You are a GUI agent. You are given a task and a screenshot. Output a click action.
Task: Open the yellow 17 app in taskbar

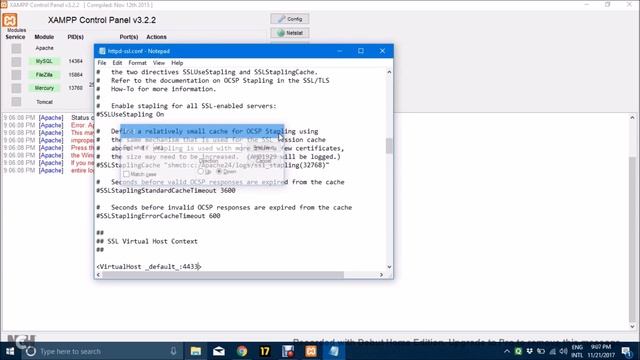coord(265,351)
